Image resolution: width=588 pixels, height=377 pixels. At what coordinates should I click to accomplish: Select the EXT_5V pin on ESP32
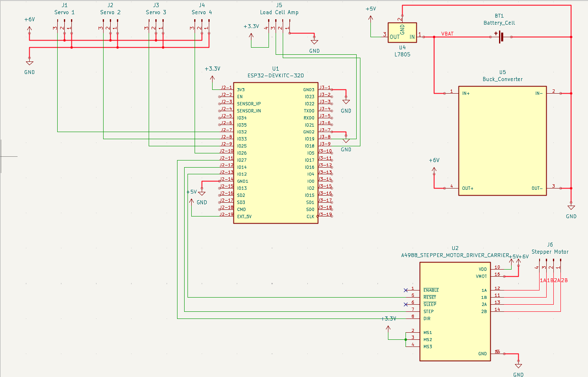pos(244,217)
